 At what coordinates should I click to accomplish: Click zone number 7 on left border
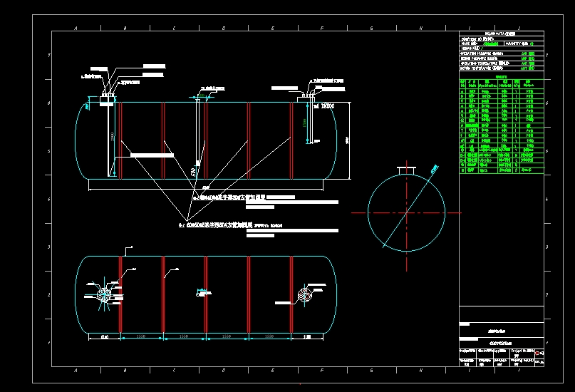[48, 56]
